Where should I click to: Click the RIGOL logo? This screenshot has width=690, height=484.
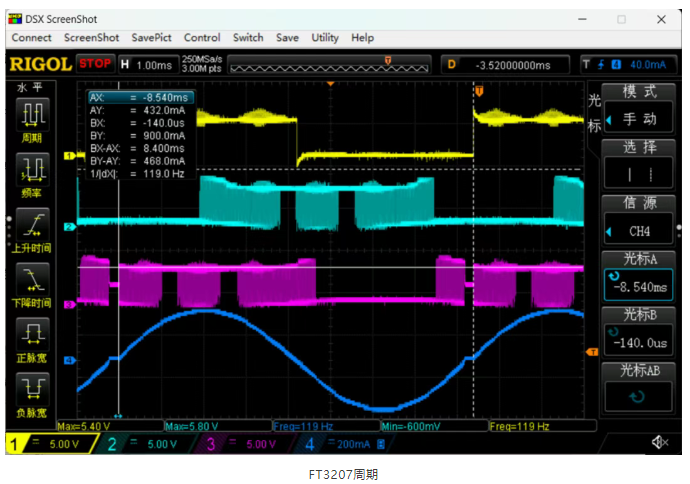pos(40,65)
